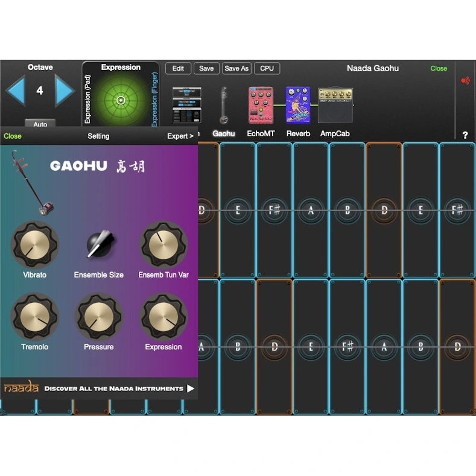Adjust the Ensemb Tun Var knob
Viewport: 476px width, 476px height.
point(163,244)
